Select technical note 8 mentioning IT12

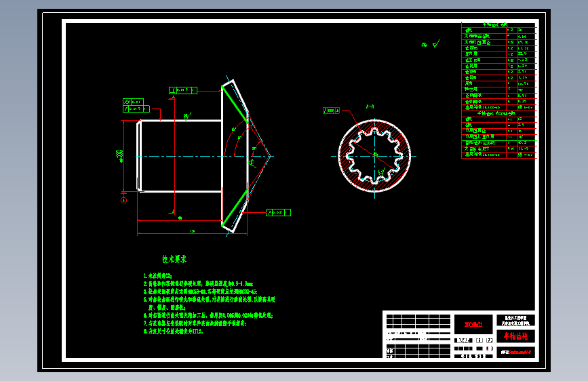pos(173,332)
